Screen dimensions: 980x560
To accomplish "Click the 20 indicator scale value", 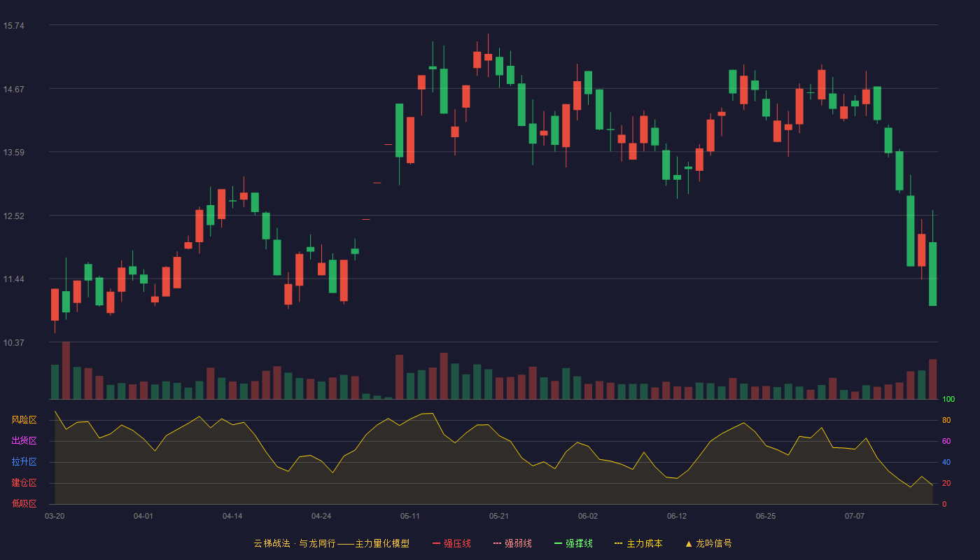I will point(946,483).
